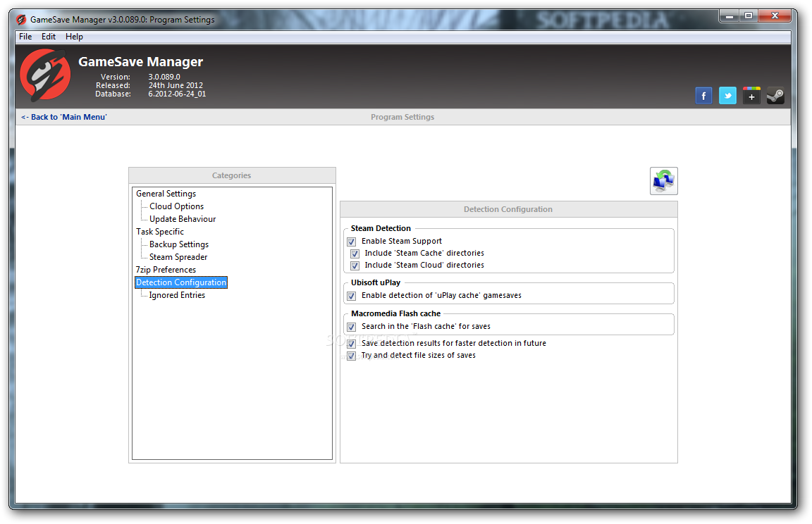Select Backup Settings category
Screen dimensions: 812x524
point(179,244)
